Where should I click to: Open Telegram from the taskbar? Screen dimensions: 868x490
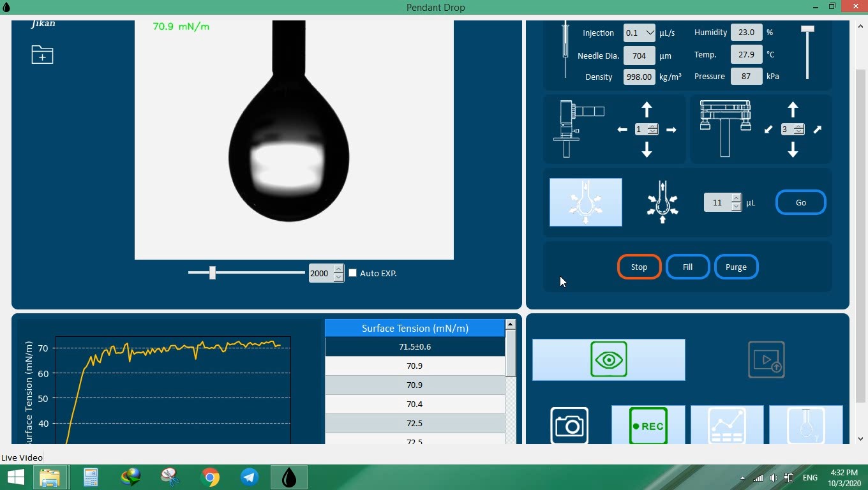pos(250,477)
